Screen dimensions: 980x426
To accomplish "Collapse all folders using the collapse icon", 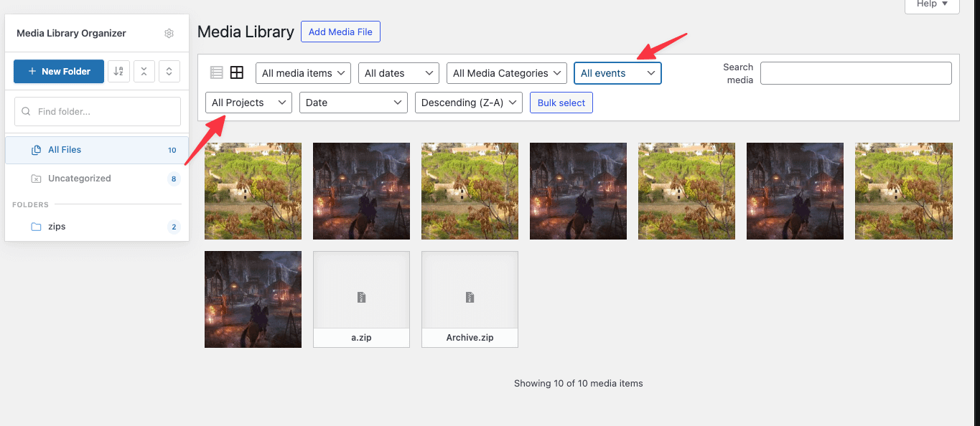I will click(144, 71).
